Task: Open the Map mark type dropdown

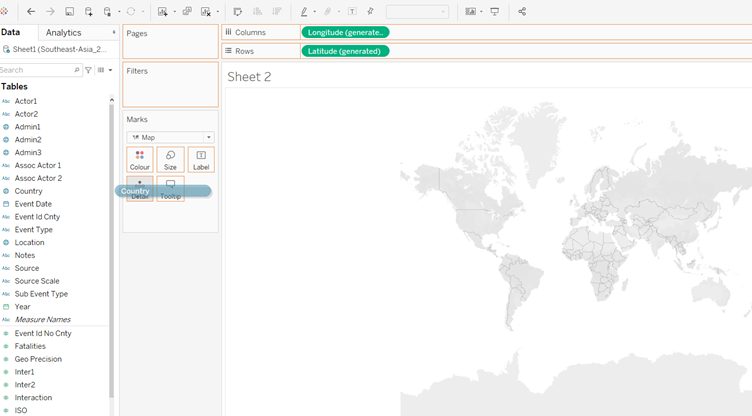Action: pos(170,137)
